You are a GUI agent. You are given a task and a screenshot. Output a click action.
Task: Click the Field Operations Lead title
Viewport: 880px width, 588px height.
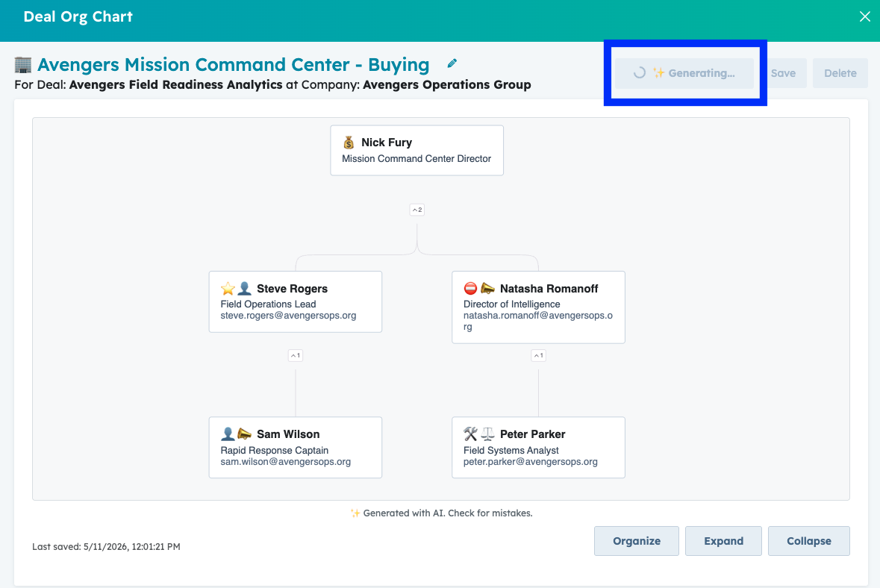pos(268,304)
